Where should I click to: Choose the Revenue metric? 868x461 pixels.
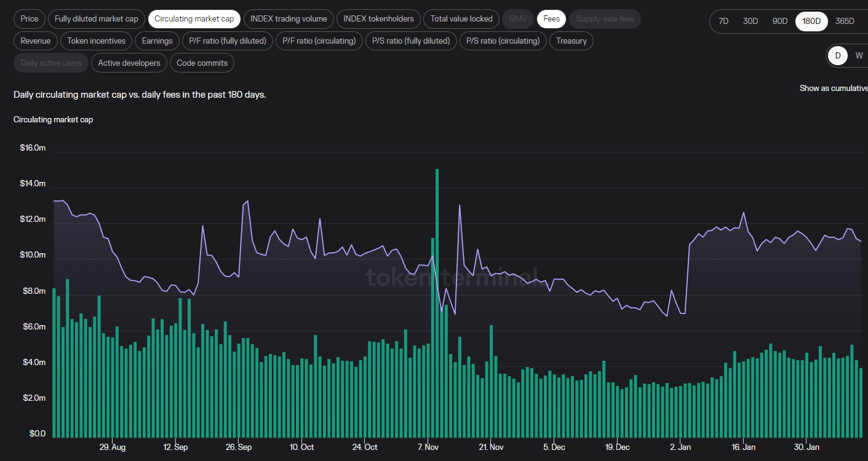tap(36, 41)
